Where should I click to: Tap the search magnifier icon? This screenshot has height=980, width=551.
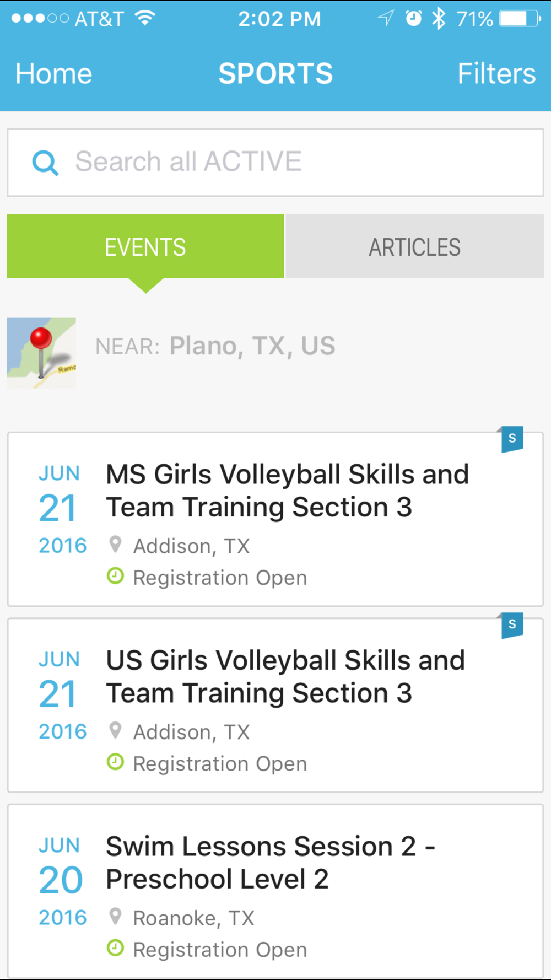click(x=45, y=163)
